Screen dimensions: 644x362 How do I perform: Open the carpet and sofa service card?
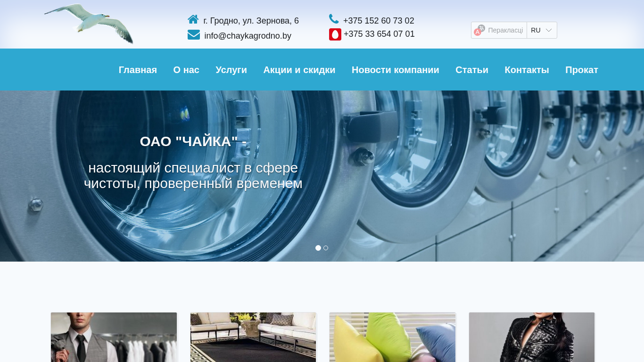tap(253, 337)
